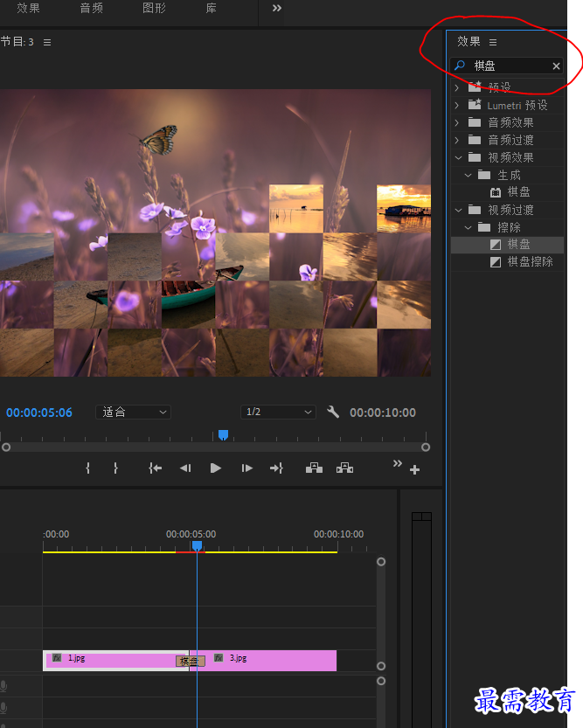The height and width of the screenshot is (728, 583).
Task: Click the duration timecode 00:00:10:00
Action: pos(383,413)
